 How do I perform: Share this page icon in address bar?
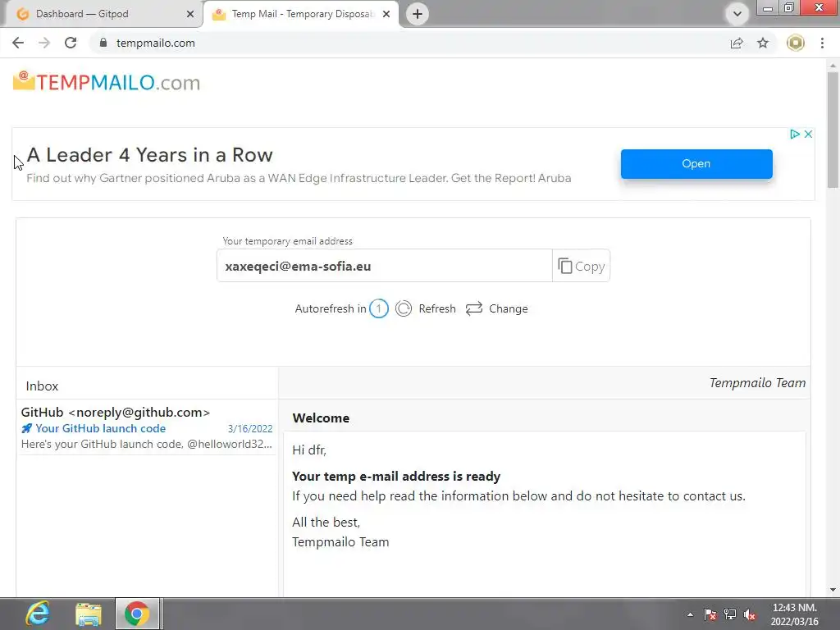737,43
